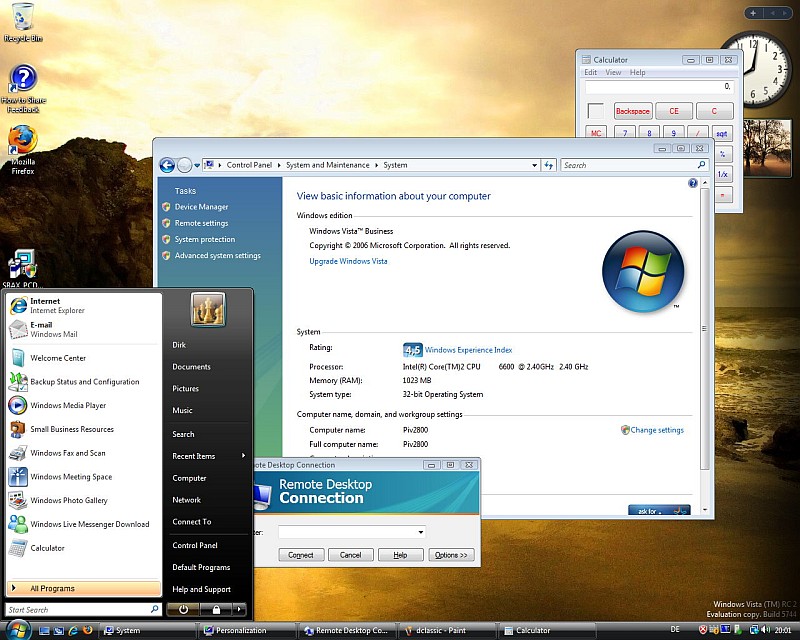Image resolution: width=800 pixels, height=640 pixels.
Task: Click the Change settings link
Action: 657,430
